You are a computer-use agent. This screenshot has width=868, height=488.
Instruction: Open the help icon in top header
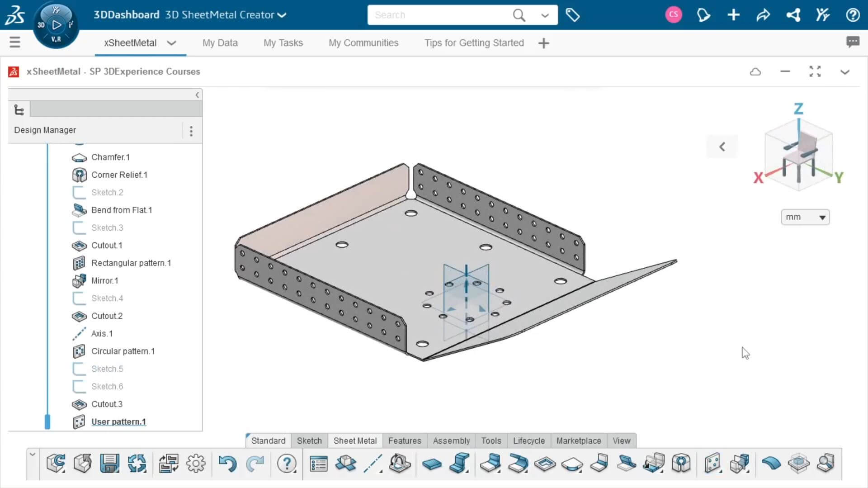[853, 15]
